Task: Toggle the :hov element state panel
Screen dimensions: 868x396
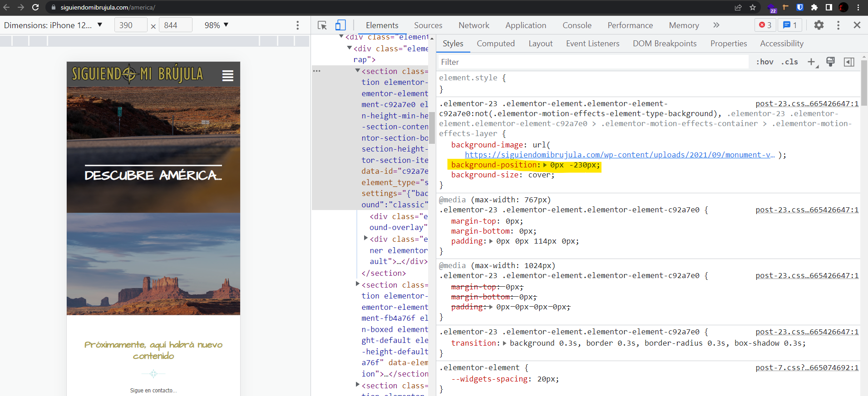Action: point(764,62)
